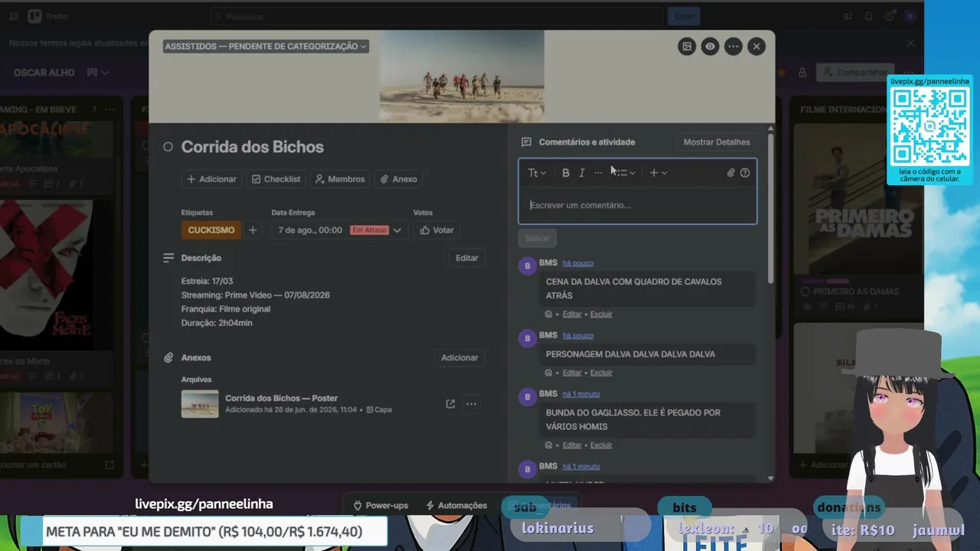Screen dimensions: 980x551
Task: Toggle italic formatting in comment editor
Action: point(582,173)
